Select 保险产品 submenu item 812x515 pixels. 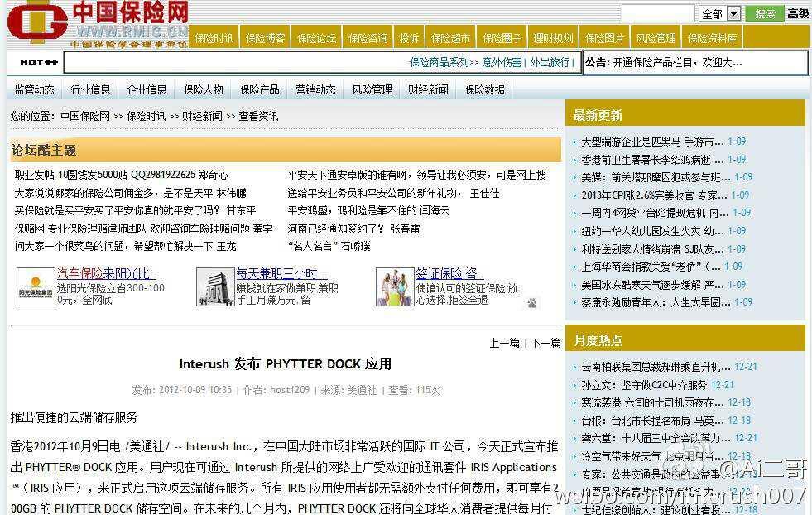pos(259,89)
